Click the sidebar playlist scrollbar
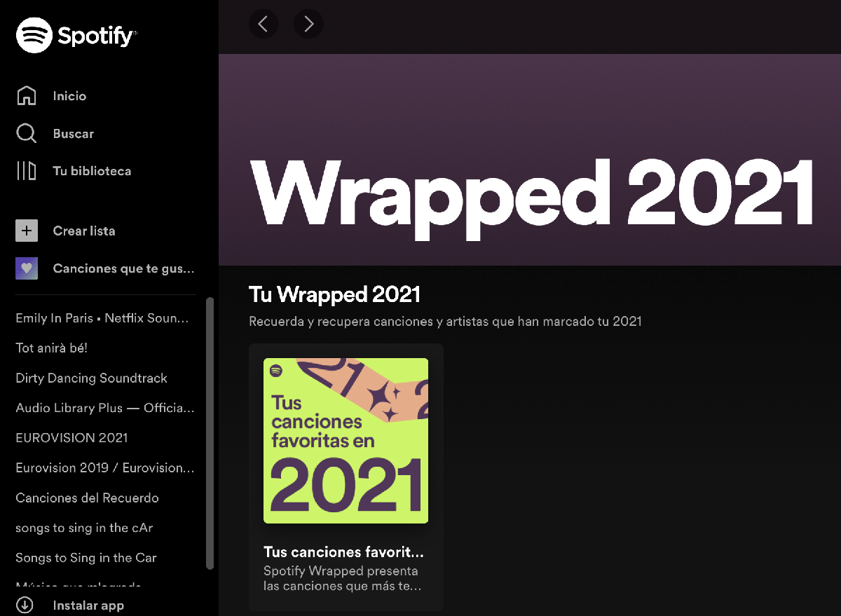The width and height of the screenshot is (841, 616). point(210,433)
